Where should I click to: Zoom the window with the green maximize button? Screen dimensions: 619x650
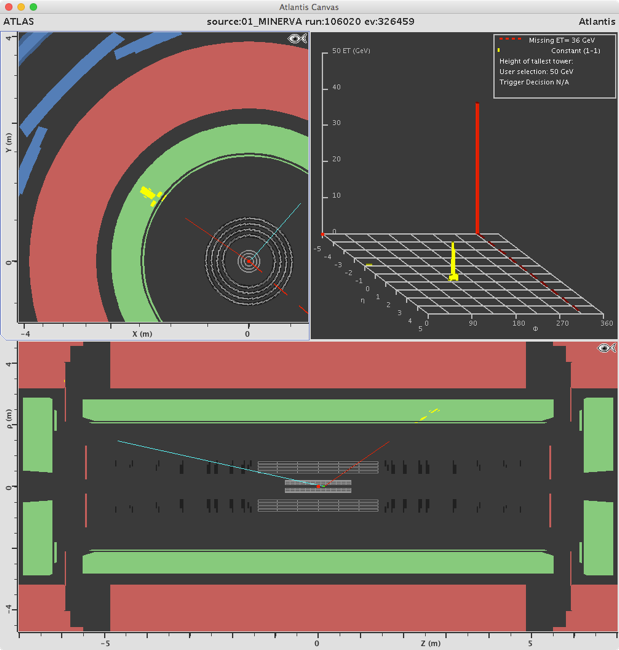47,7
